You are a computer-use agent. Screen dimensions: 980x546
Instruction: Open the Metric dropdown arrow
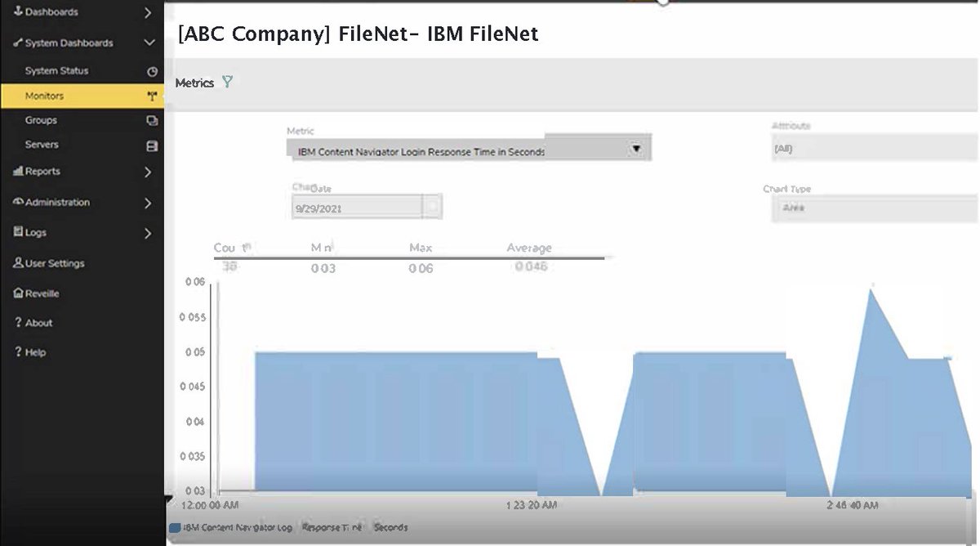tap(636, 148)
